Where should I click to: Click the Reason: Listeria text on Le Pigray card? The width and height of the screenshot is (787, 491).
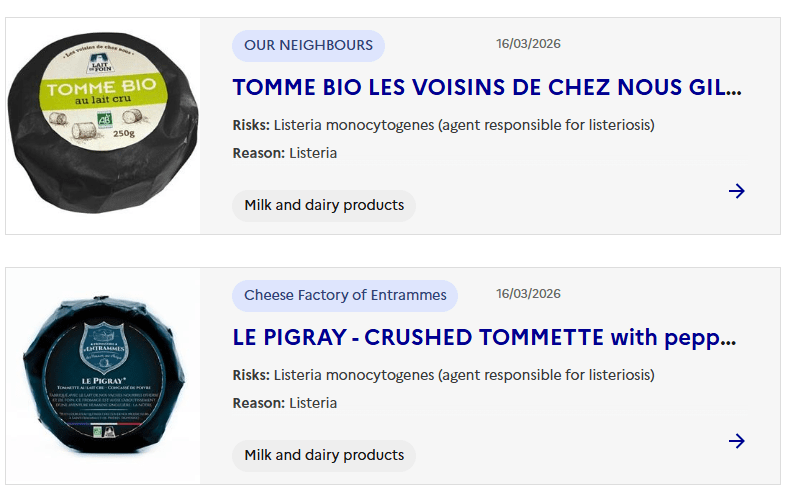(x=285, y=403)
